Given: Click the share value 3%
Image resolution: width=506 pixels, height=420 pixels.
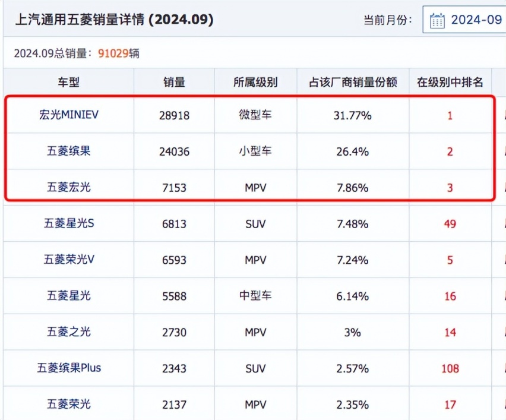Looking at the screenshot, I should tap(353, 333).
